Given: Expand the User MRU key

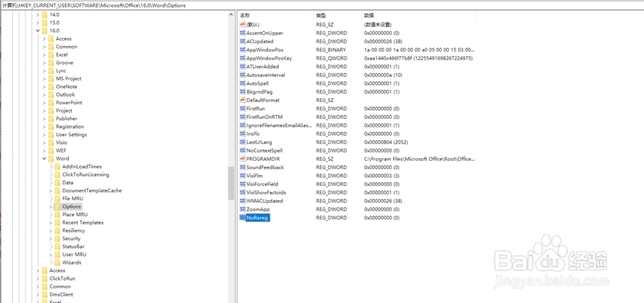Looking at the screenshot, I should point(51,255).
